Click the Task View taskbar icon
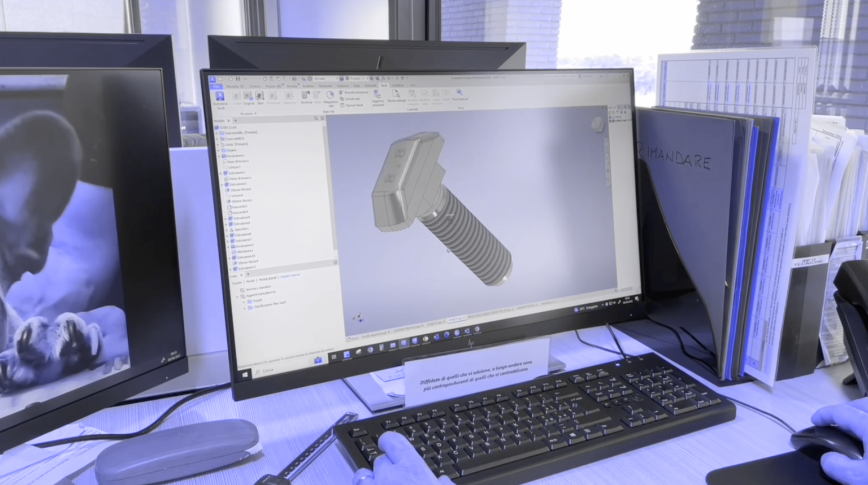Viewport: 868px width, 485px height. (334, 356)
